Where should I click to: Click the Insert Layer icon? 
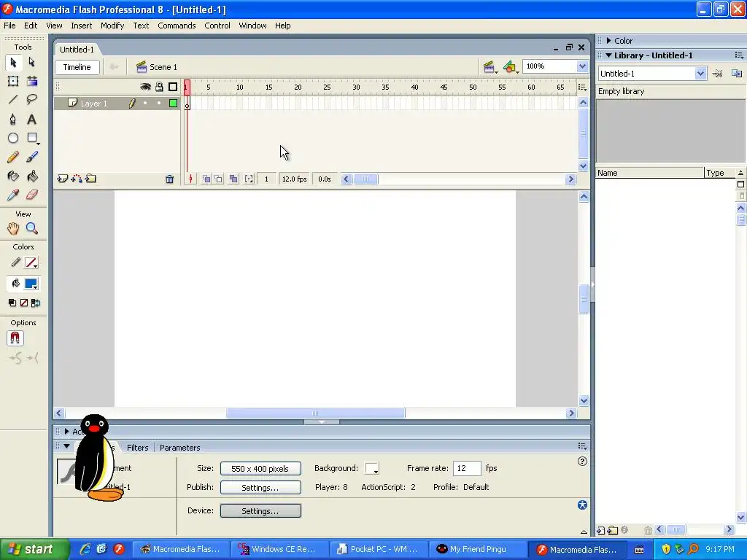point(63,179)
